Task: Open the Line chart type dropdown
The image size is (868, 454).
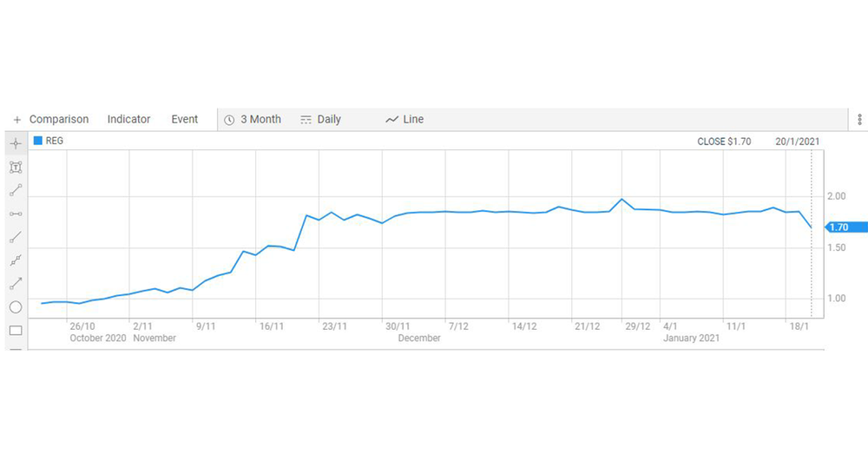Action: (404, 120)
